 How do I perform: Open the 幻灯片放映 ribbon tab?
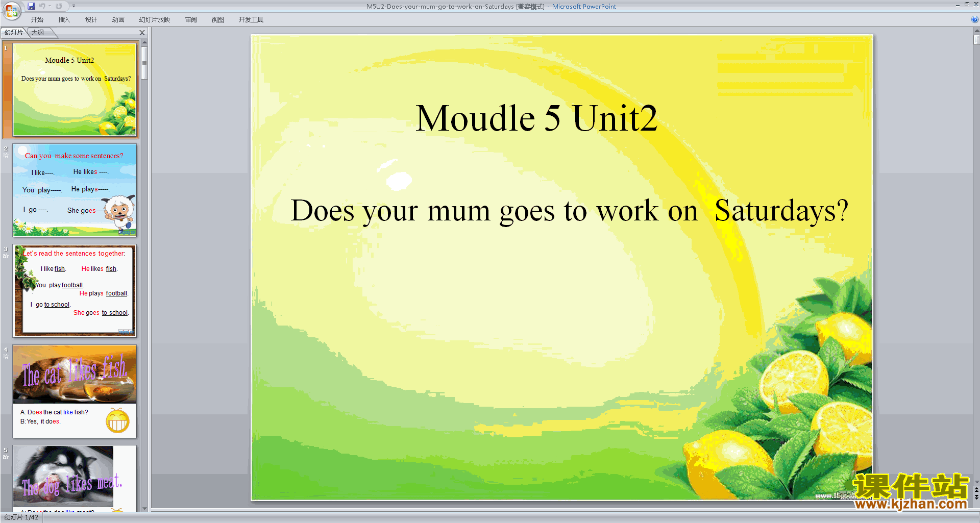coord(155,20)
